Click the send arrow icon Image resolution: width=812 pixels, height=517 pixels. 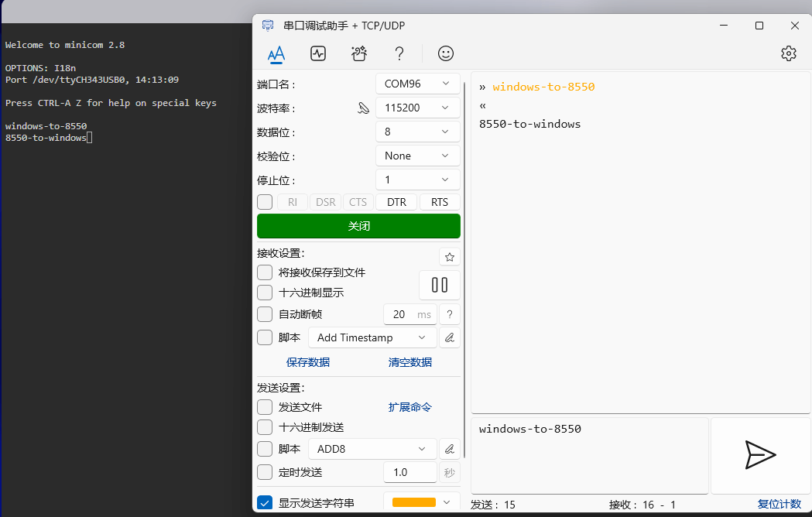tap(759, 455)
